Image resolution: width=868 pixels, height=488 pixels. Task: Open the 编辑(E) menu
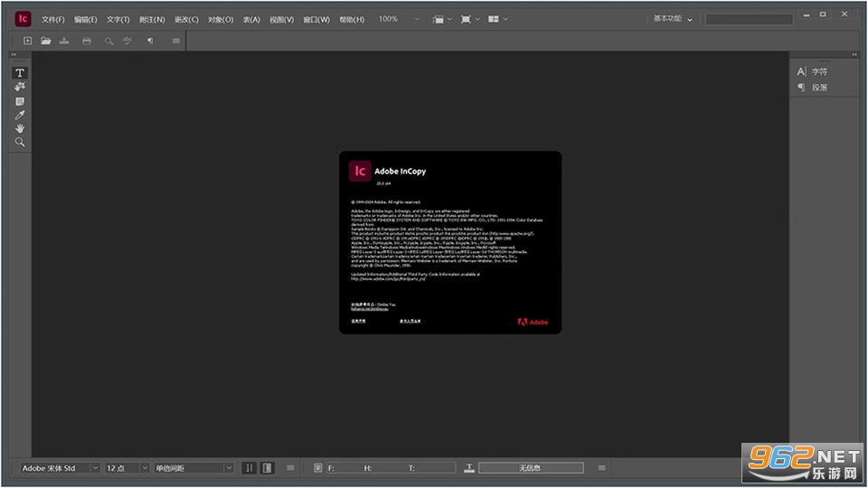click(x=86, y=19)
